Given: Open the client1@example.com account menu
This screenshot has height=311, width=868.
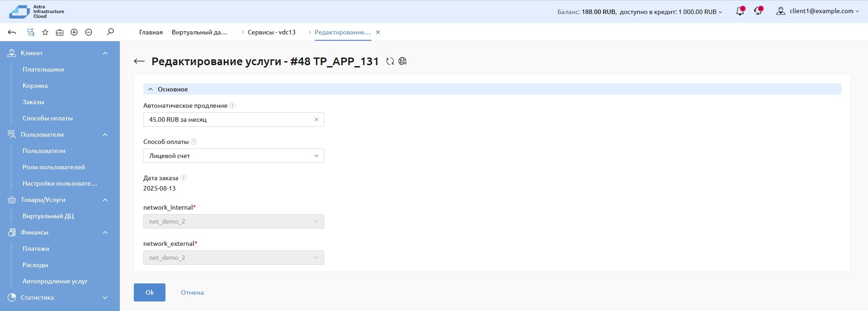Looking at the screenshot, I should 818,11.
